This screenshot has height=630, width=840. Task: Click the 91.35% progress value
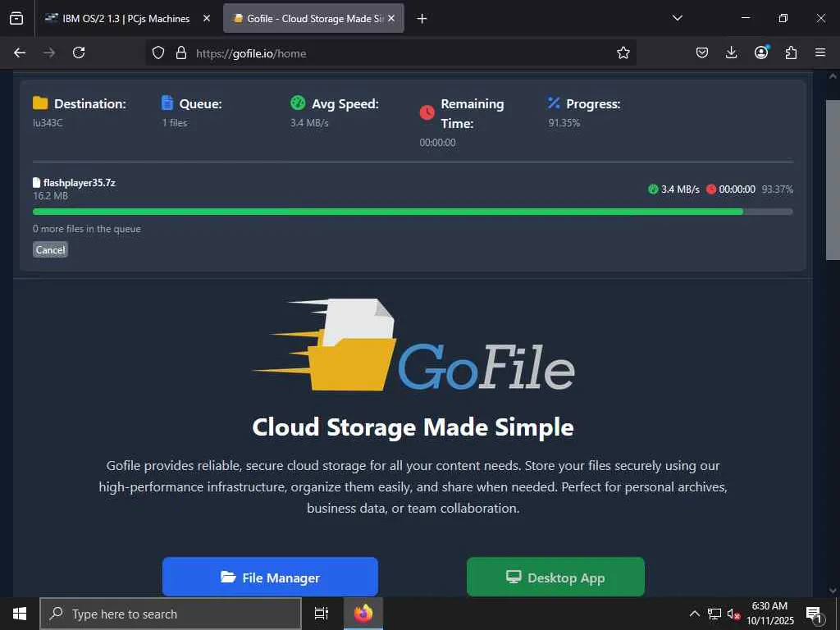[x=564, y=123]
